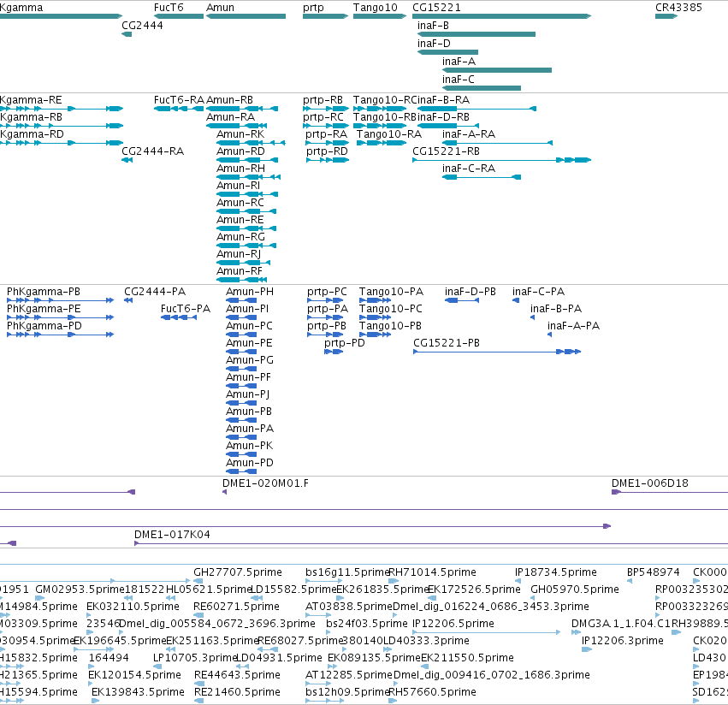Click protein inaF-C-PA label
The image size is (728, 705).
point(538,292)
